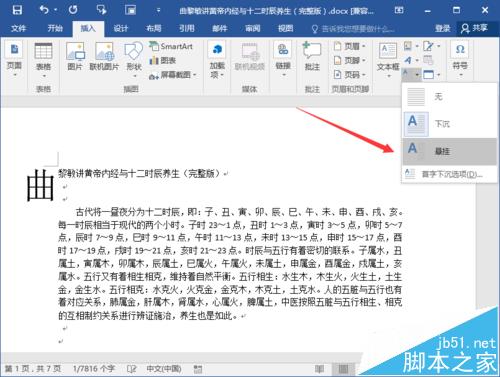Change language 中文(中国) in status bar
Viewport: 500px width, 377px height.
point(164,369)
